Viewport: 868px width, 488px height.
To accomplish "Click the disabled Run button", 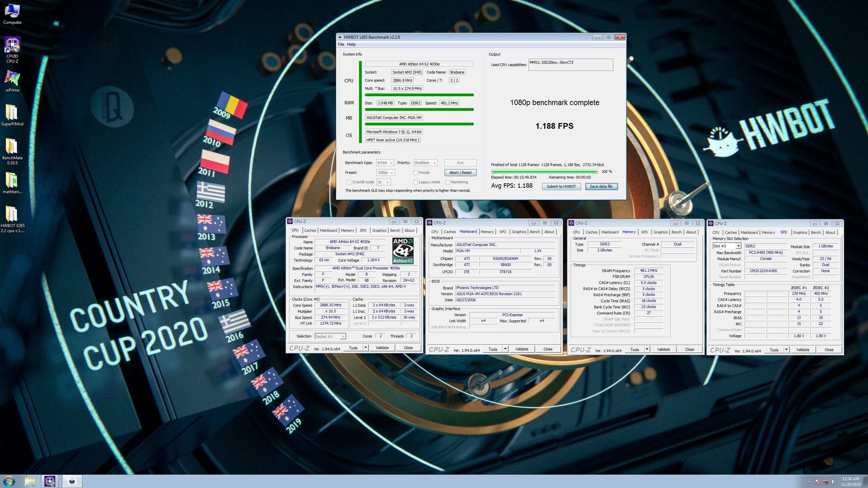I will [460, 163].
